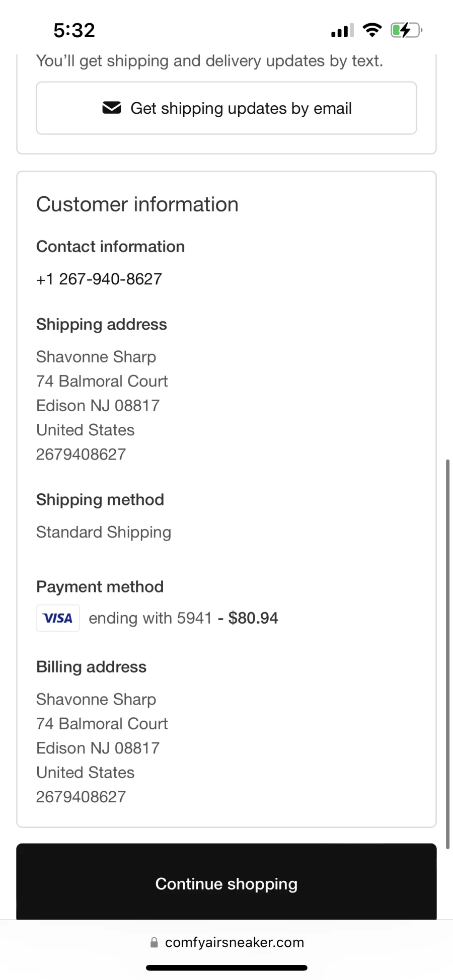The width and height of the screenshot is (453, 980).
Task: Tap shipping address phone 2679408627
Action: coord(81,454)
